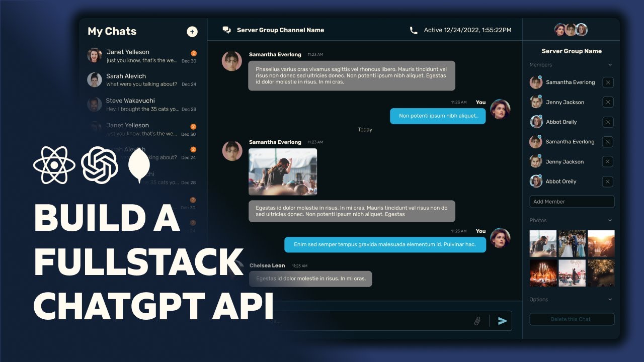Click the plus icon to create new chat
The width and height of the screenshot is (644, 362).
(192, 32)
